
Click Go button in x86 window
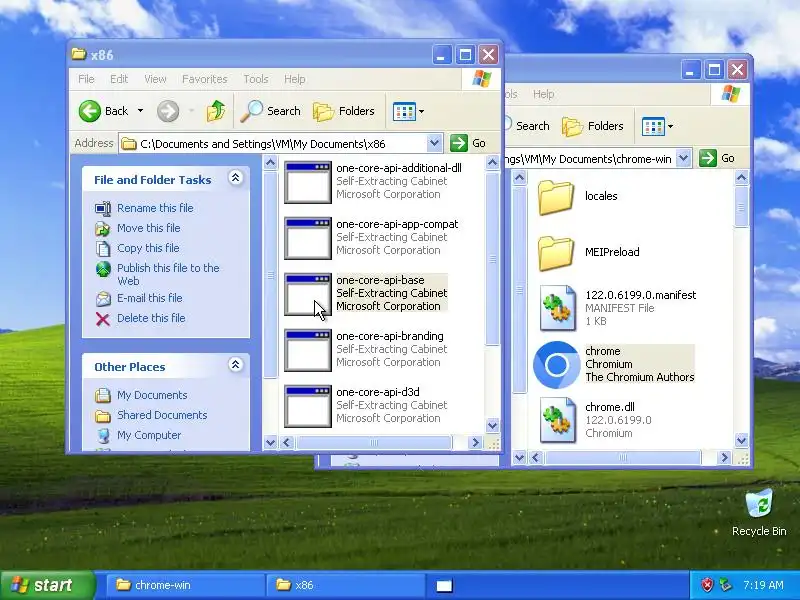tap(468, 143)
